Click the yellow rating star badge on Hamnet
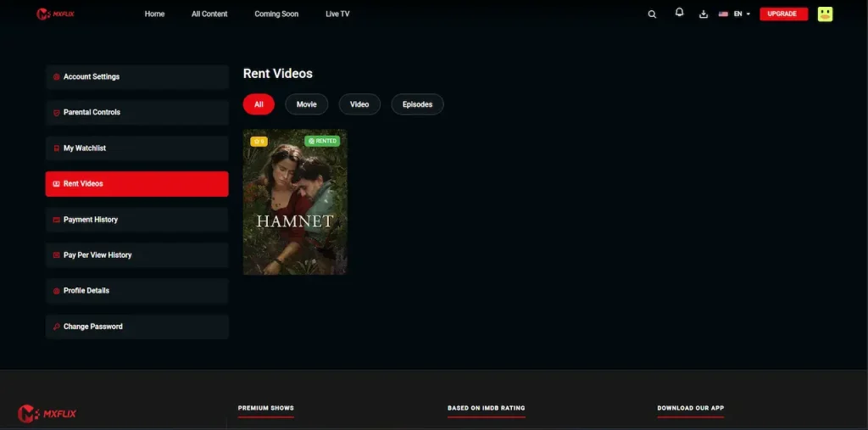The image size is (868, 430). pos(259,142)
